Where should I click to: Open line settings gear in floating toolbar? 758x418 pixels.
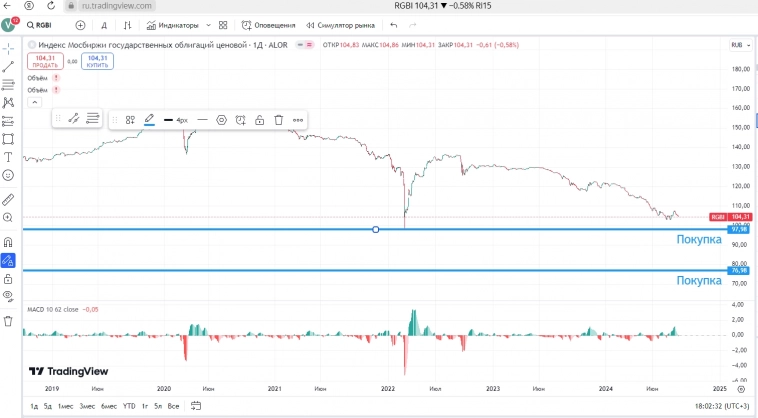(x=222, y=120)
